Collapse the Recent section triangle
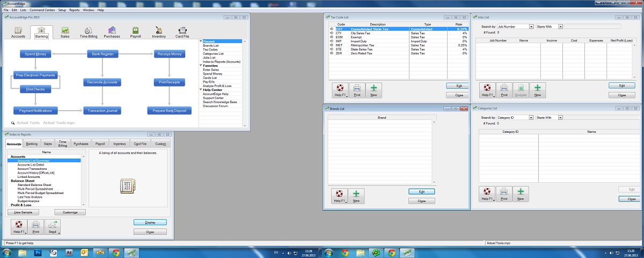Viewport: 644px width, 258px height. [201, 41]
